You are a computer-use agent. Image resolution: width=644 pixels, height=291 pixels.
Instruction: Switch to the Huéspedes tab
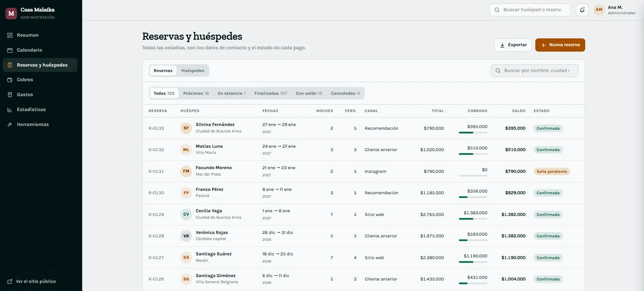(x=193, y=71)
